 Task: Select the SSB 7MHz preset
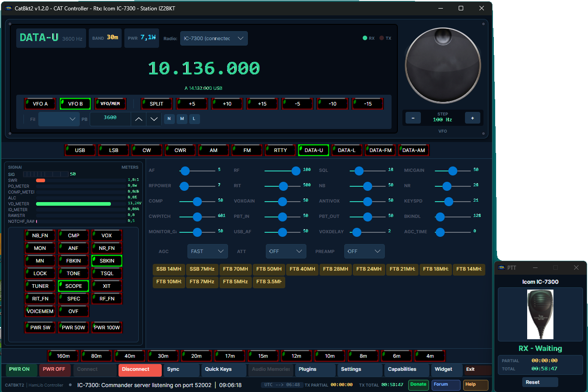pyautogui.click(x=202, y=269)
